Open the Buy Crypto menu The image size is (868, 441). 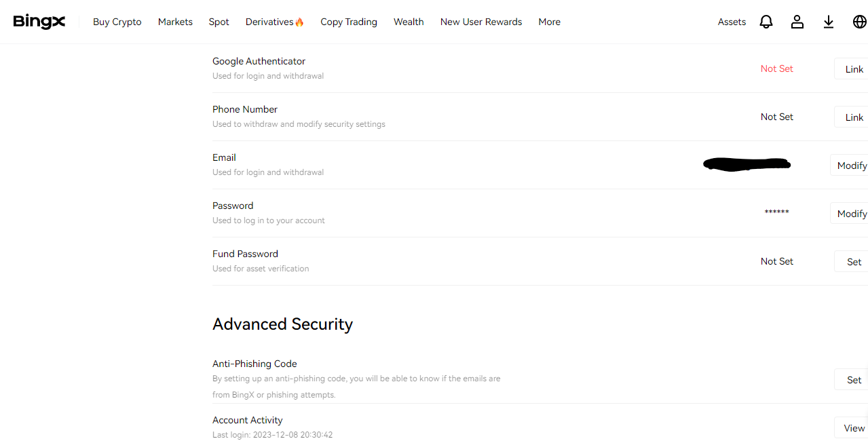click(x=117, y=22)
